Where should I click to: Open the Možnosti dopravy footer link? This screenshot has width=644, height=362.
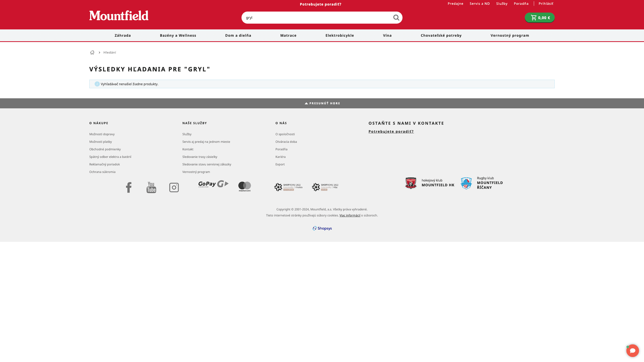tap(102, 134)
